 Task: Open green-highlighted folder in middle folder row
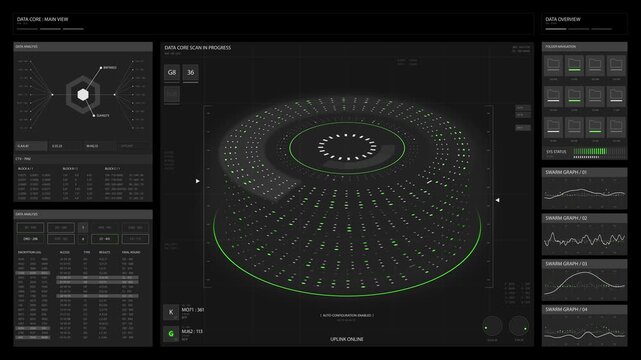pyautogui.click(x=574, y=96)
